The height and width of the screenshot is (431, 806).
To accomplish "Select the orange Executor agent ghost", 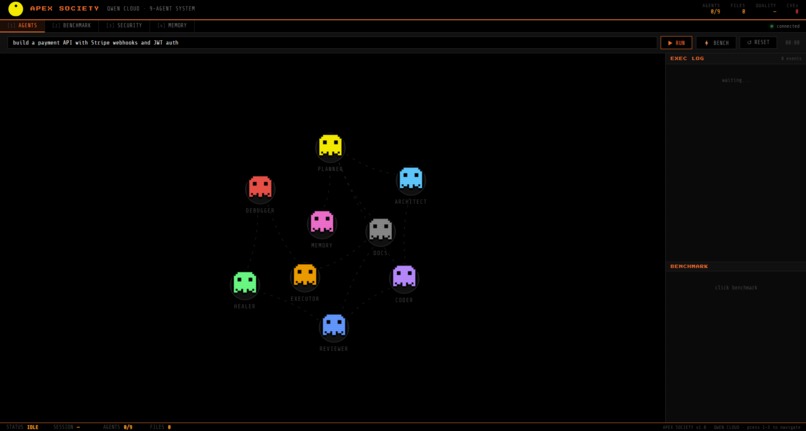I will coord(305,275).
